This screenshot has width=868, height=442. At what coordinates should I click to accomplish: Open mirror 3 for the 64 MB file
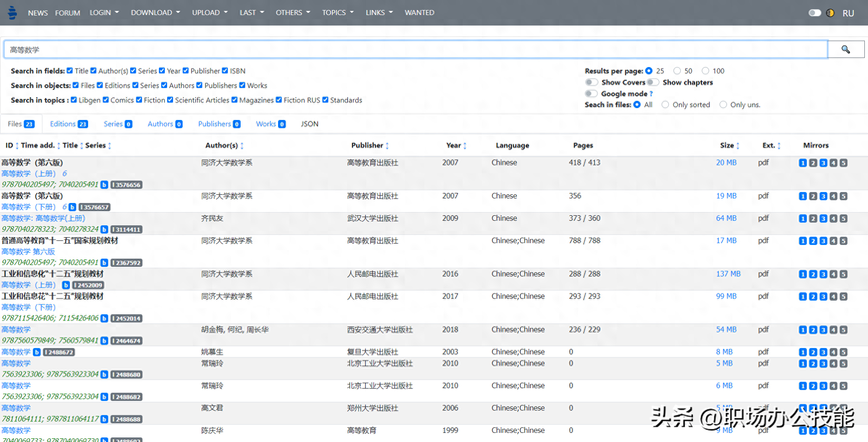[x=823, y=218]
